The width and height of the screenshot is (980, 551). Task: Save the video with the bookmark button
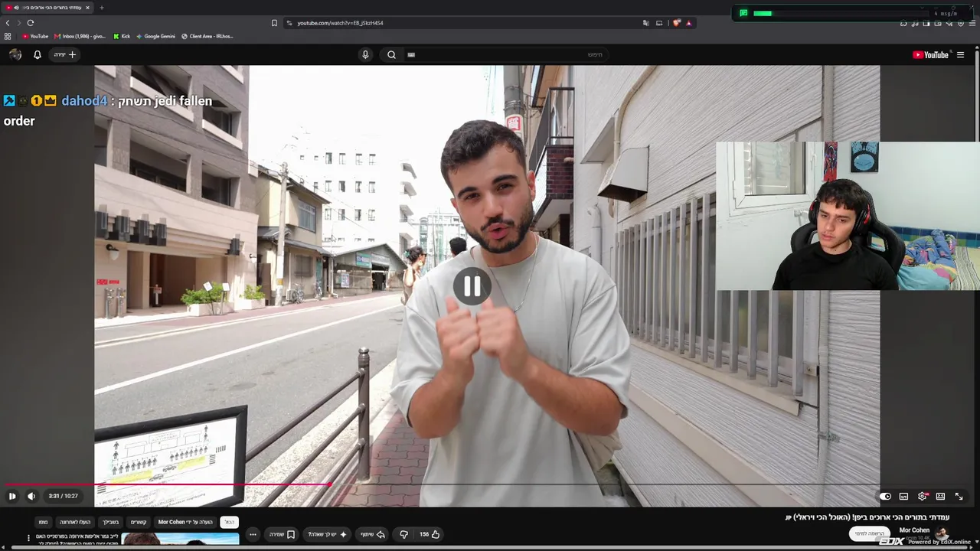point(283,534)
